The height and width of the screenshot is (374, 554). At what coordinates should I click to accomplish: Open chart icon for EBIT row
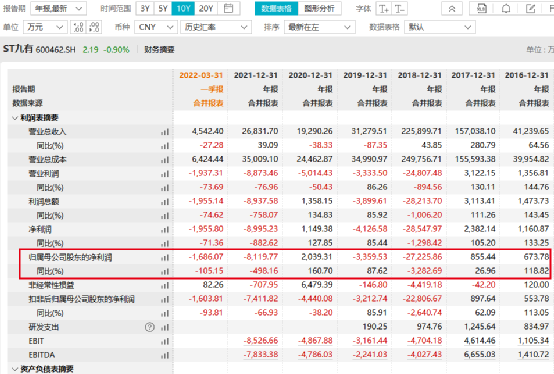pyautogui.click(x=165, y=342)
